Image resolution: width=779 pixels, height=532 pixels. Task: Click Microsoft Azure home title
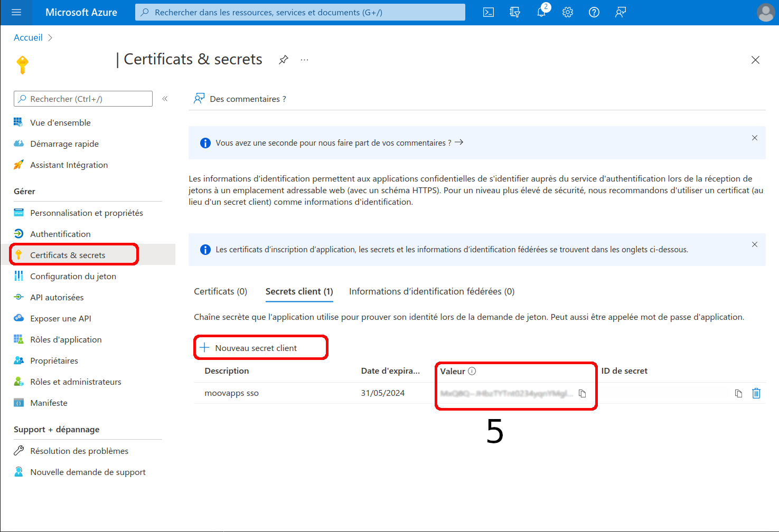tap(81, 12)
